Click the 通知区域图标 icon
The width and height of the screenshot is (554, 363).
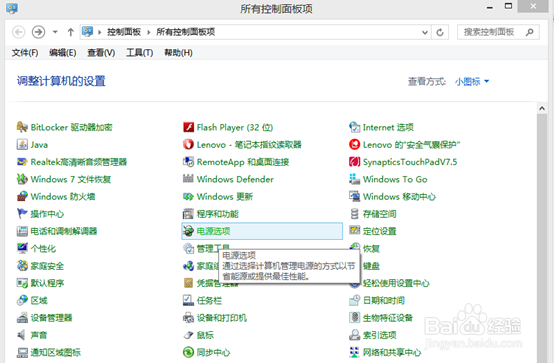click(22, 352)
